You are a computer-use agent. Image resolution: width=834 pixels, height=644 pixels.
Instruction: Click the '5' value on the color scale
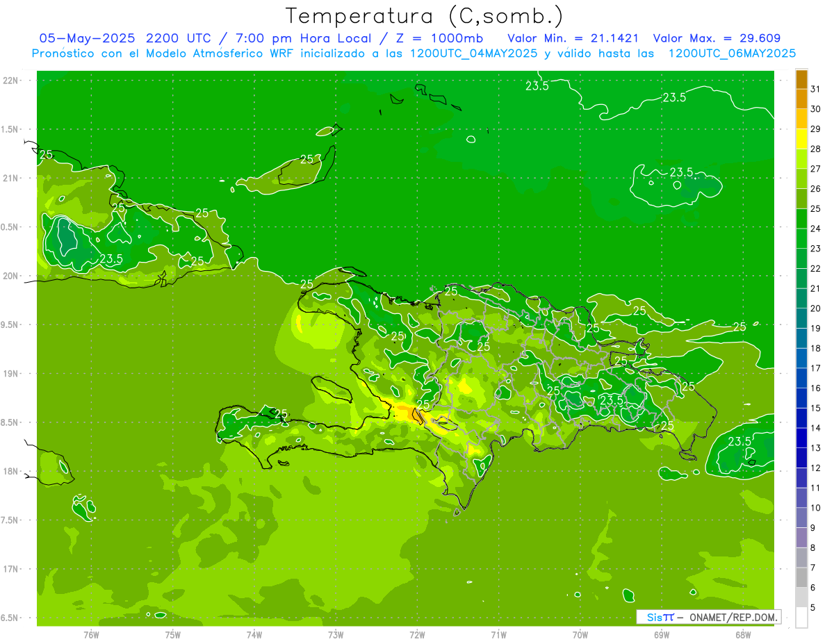pyautogui.click(x=813, y=607)
